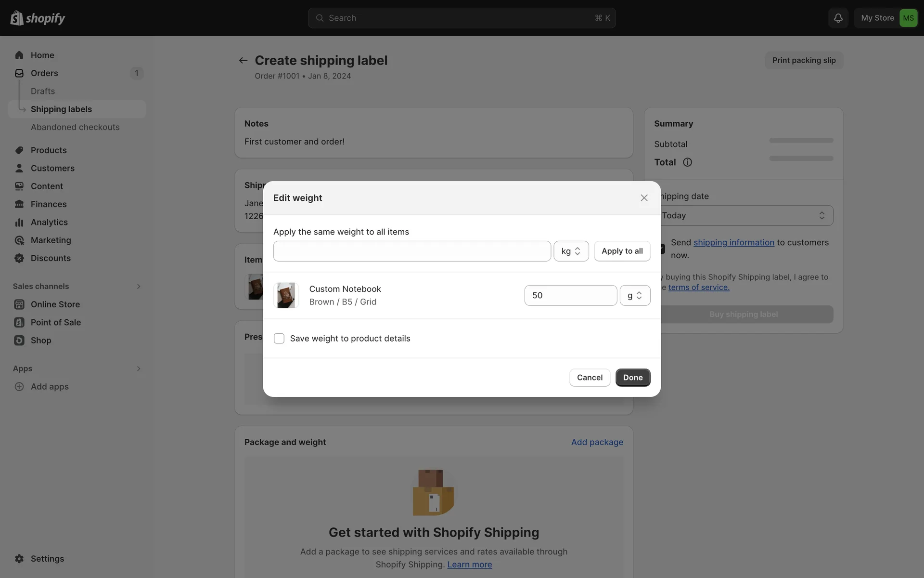Image resolution: width=924 pixels, height=578 pixels.
Task: Go to Orders in sidebar
Action: [x=44, y=73]
